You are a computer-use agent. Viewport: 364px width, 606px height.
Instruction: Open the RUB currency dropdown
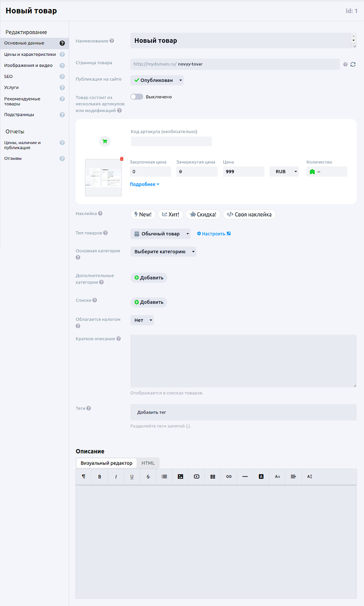coord(284,172)
